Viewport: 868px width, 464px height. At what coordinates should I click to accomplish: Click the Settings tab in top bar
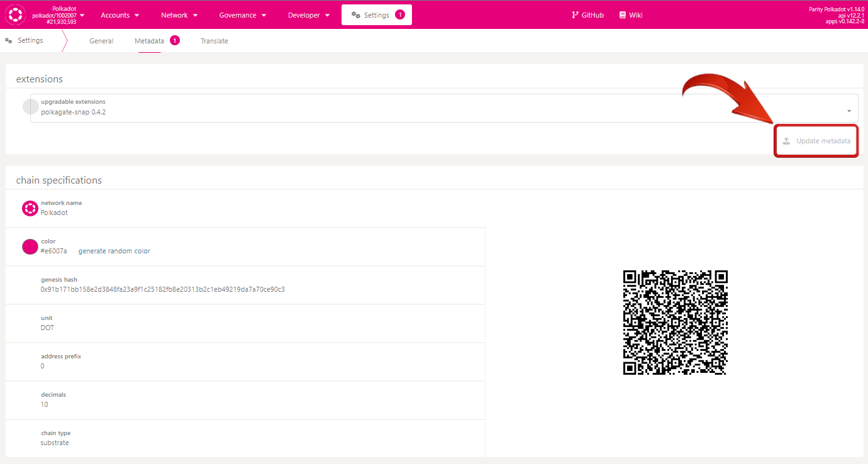[x=377, y=15]
